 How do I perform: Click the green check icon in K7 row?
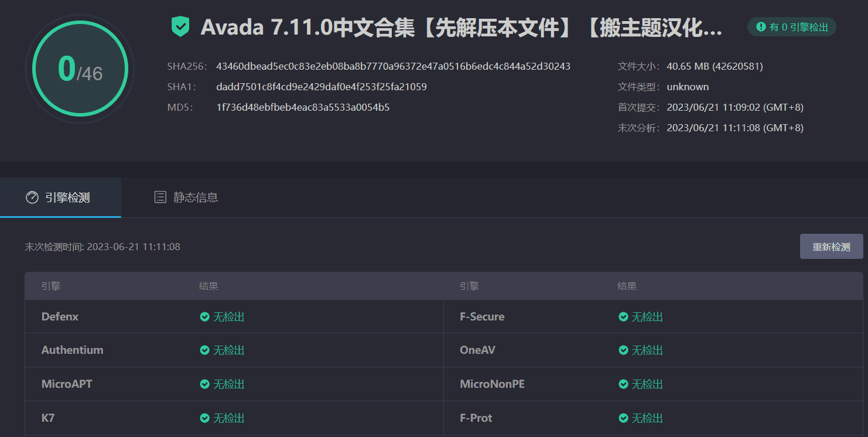(204, 418)
